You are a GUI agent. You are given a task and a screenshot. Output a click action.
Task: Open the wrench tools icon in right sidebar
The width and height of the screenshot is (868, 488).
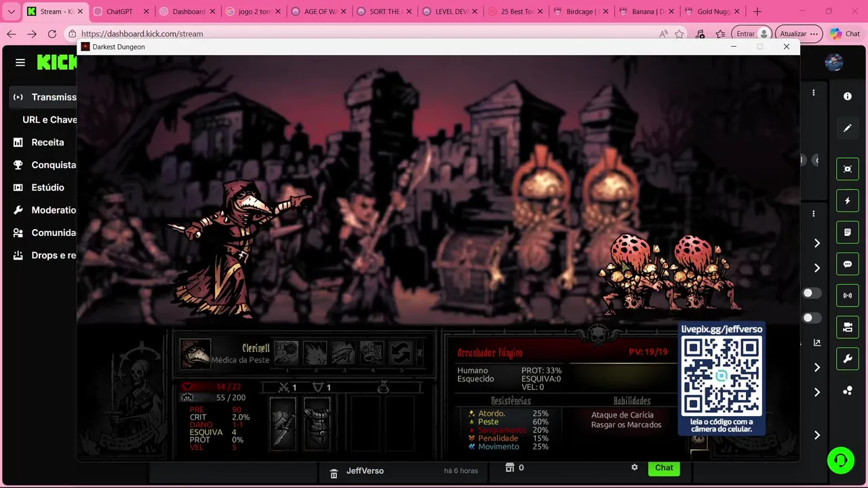[x=848, y=359]
